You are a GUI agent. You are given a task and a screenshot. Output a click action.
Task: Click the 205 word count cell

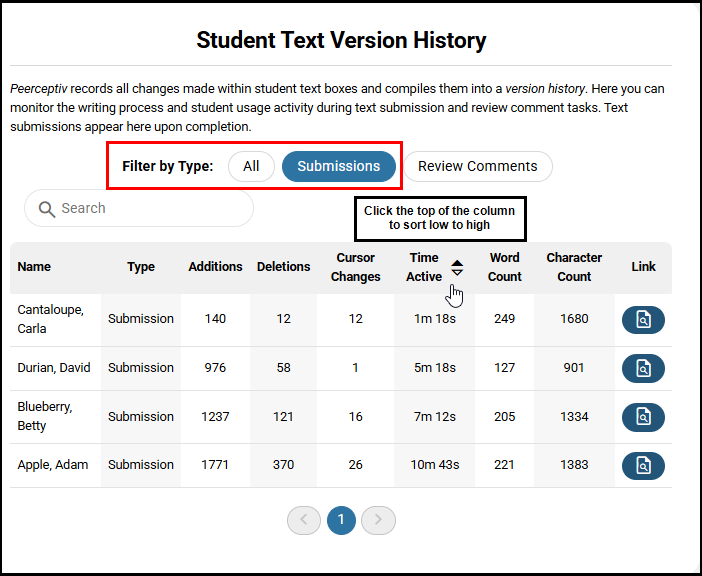[x=505, y=417]
